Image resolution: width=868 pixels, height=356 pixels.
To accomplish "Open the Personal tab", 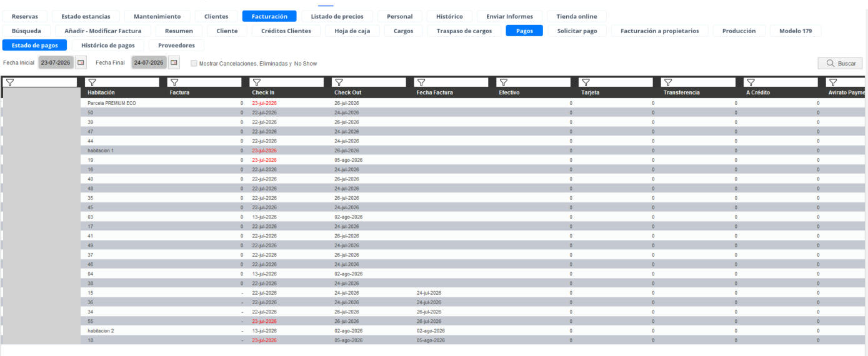I will point(400,16).
